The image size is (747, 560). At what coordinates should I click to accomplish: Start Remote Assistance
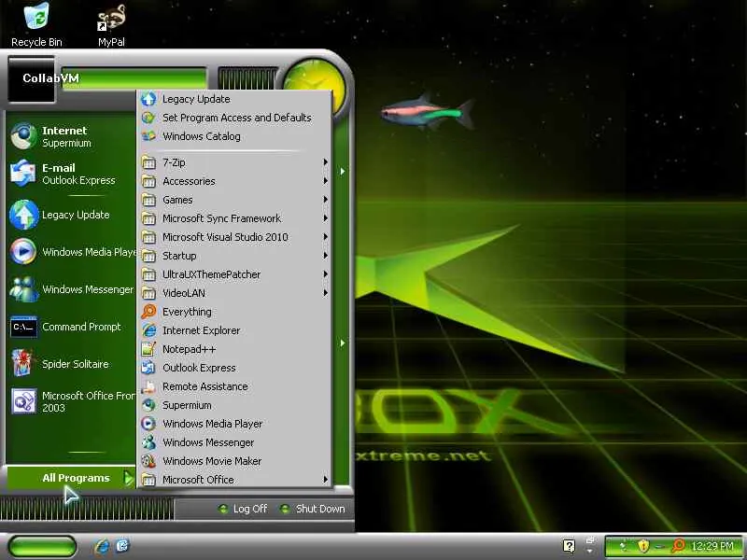coord(235,386)
